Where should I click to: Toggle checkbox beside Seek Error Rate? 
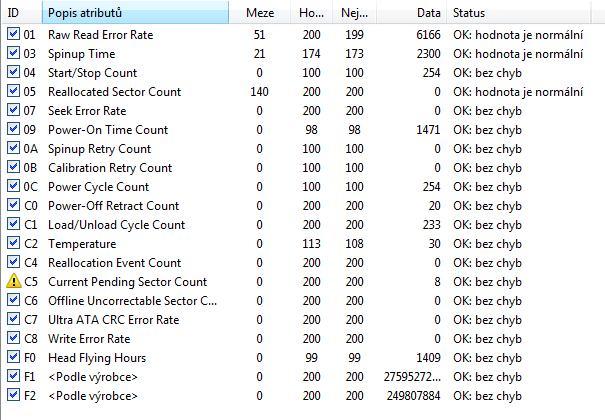point(13,110)
